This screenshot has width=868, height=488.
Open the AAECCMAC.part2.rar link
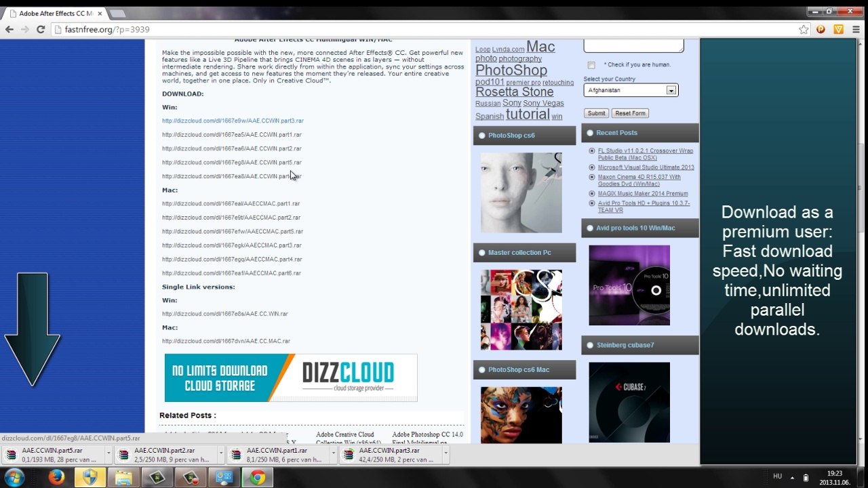(x=231, y=218)
